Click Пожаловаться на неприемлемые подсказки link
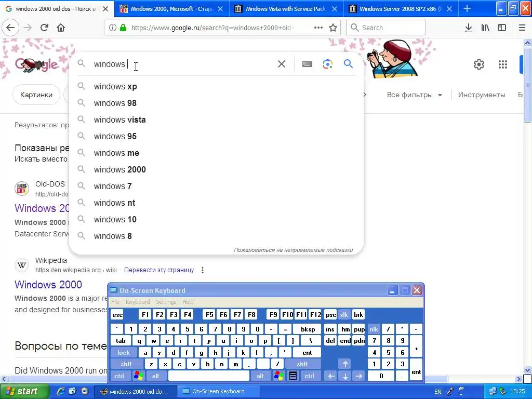 pos(293,250)
